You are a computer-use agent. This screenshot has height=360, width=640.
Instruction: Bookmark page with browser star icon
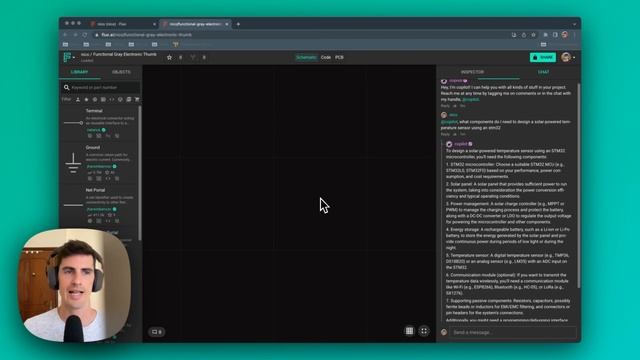pyautogui.click(x=533, y=35)
